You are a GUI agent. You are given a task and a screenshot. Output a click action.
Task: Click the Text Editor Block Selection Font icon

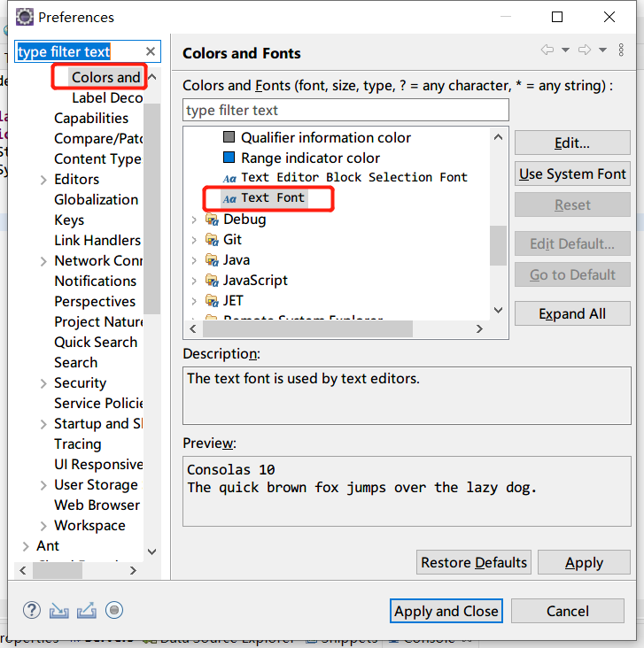coord(229,178)
